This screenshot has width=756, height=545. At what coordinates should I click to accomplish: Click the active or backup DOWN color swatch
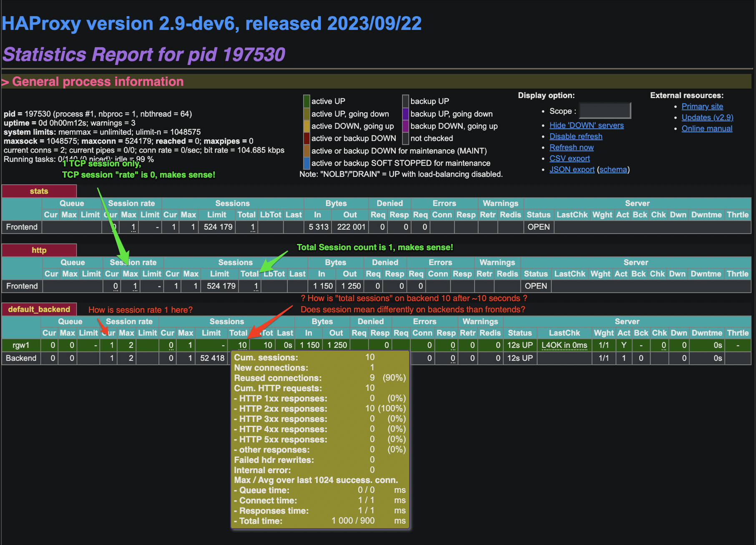[306, 138]
